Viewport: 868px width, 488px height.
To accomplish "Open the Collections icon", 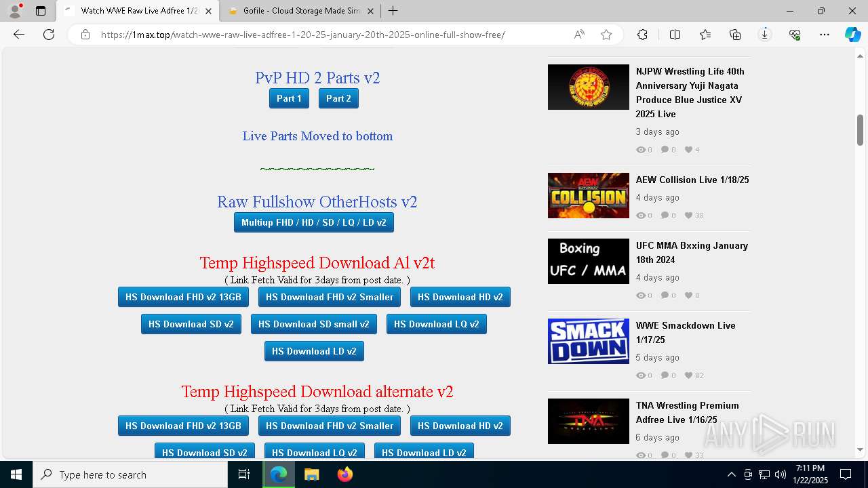I will pos(735,35).
